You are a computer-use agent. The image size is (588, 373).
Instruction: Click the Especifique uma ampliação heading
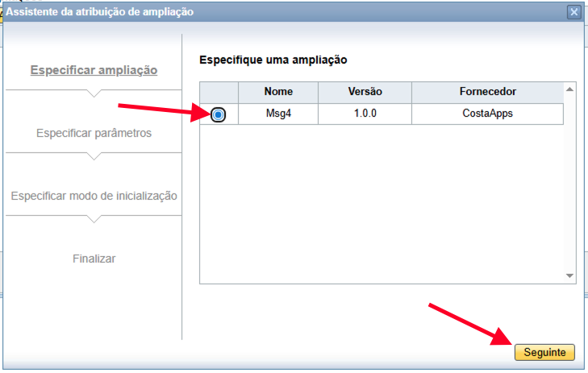coord(273,60)
